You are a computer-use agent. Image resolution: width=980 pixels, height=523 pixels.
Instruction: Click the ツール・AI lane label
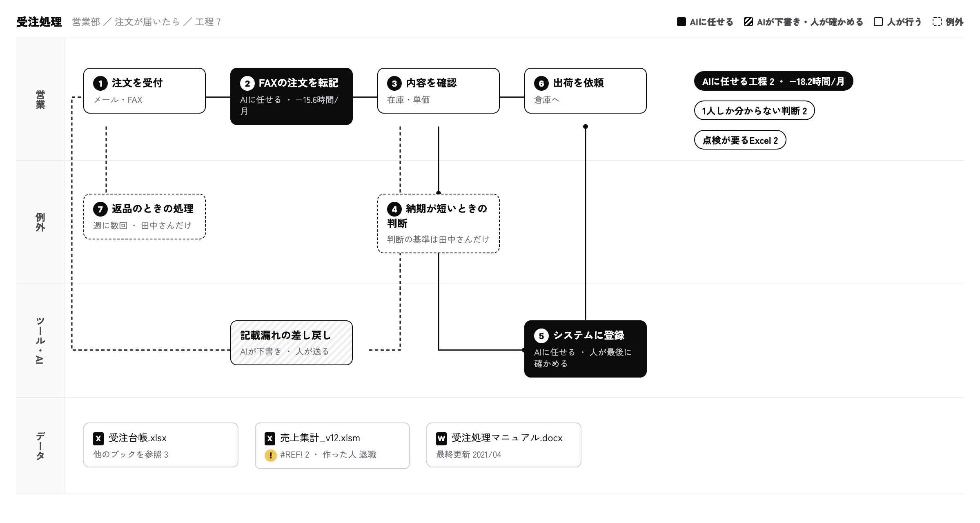pyautogui.click(x=40, y=340)
